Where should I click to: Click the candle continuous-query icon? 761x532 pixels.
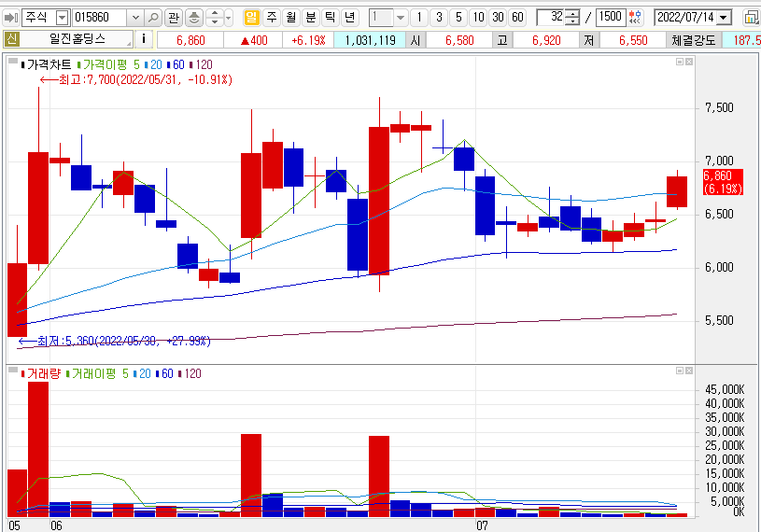(634, 18)
